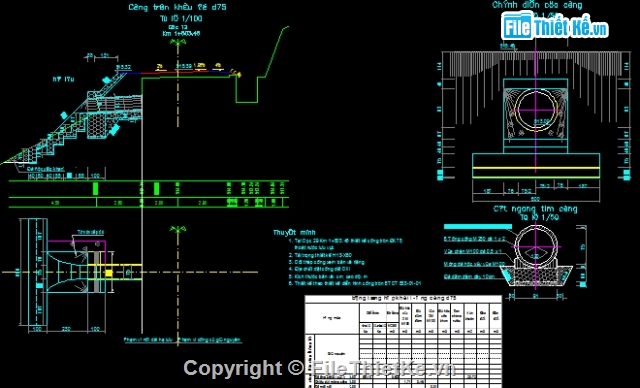Viewport: 640px width, 388px height.
Task: Select the hatched stone block on the stepped slope
Action: tap(98, 126)
